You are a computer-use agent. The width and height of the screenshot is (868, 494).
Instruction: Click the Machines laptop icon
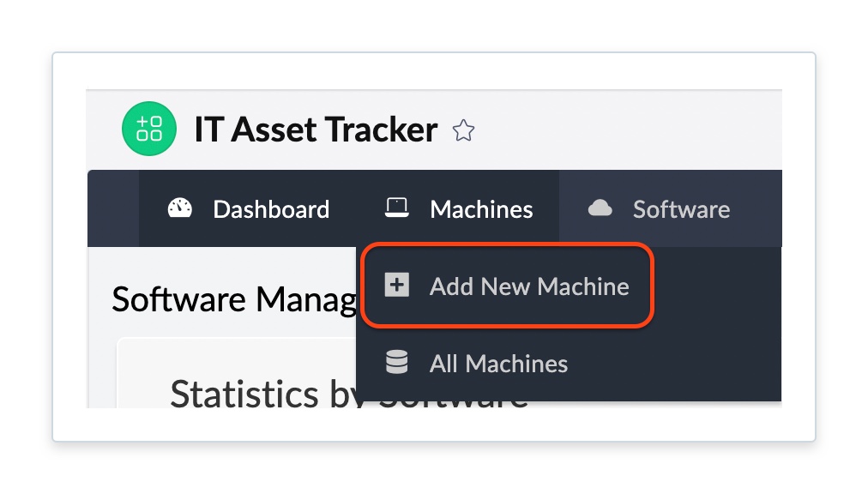tap(396, 208)
